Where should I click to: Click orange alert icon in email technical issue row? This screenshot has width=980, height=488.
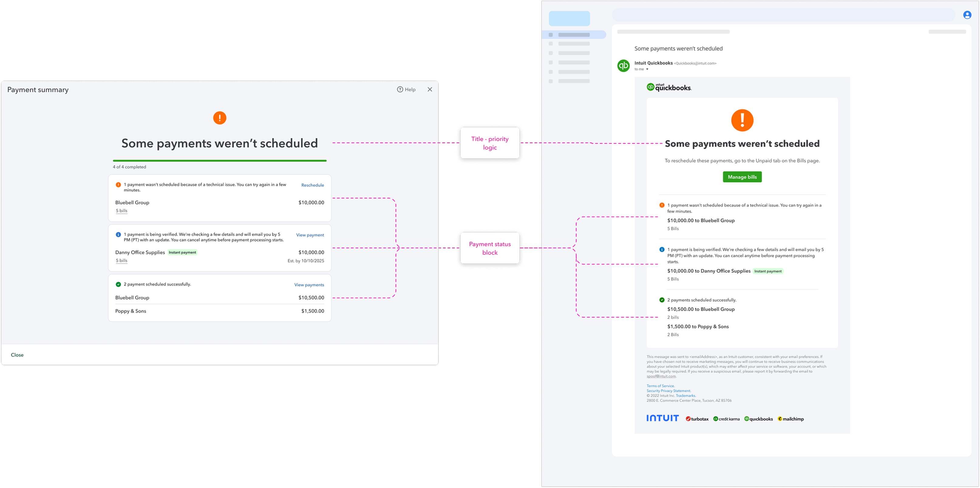662,205
